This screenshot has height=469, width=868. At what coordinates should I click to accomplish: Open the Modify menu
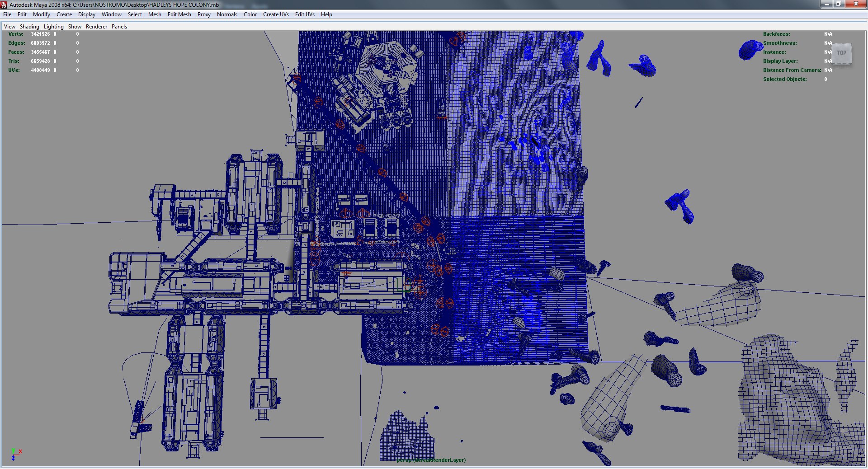click(42, 14)
